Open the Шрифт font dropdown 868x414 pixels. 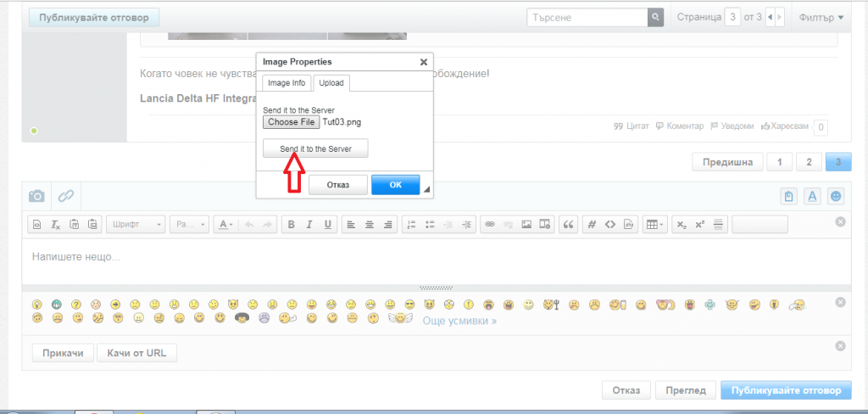coord(136,225)
